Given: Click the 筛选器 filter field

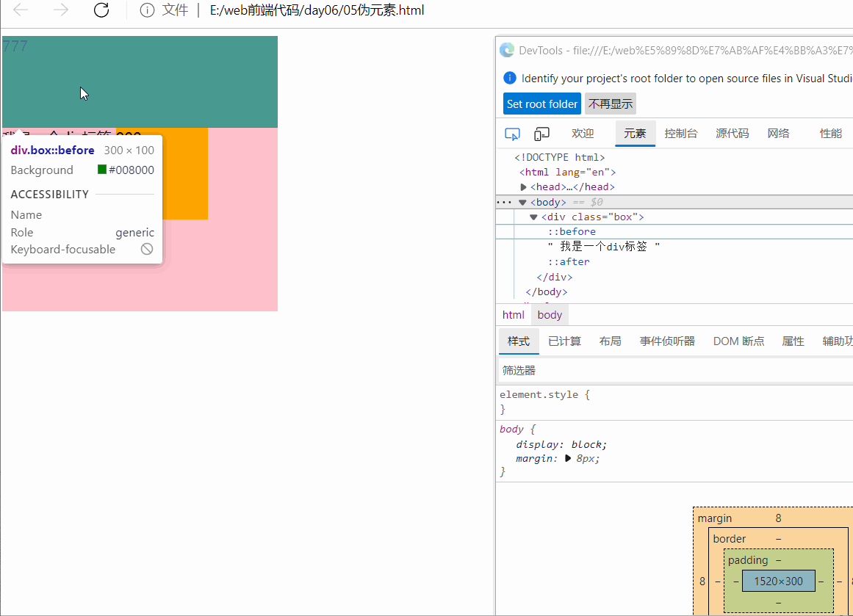Looking at the screenshot, I should [676, 370].
